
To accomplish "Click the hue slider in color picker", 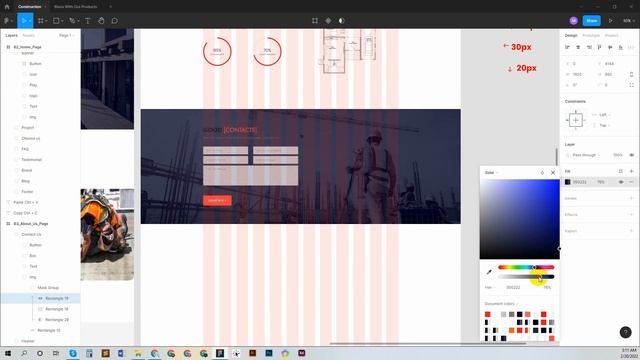I will (526, 267).
